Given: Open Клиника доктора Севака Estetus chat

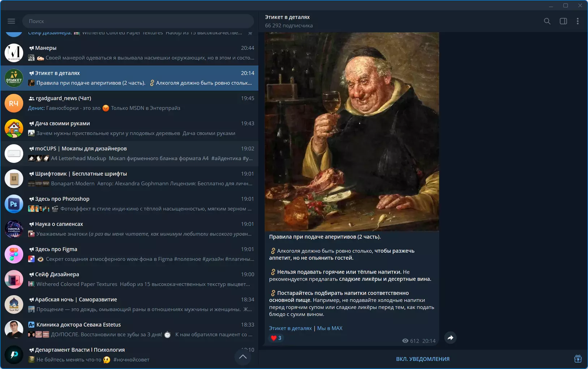Looking at the screenshot, I should [129, 330].
